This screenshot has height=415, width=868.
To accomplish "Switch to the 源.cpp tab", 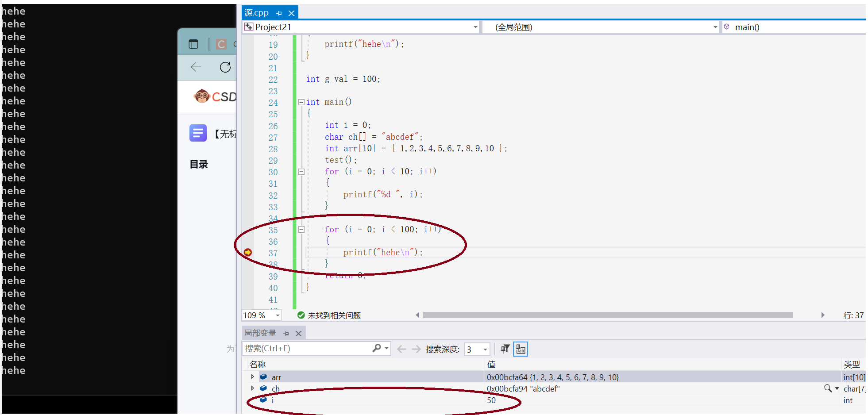I will tap(256, 13).
